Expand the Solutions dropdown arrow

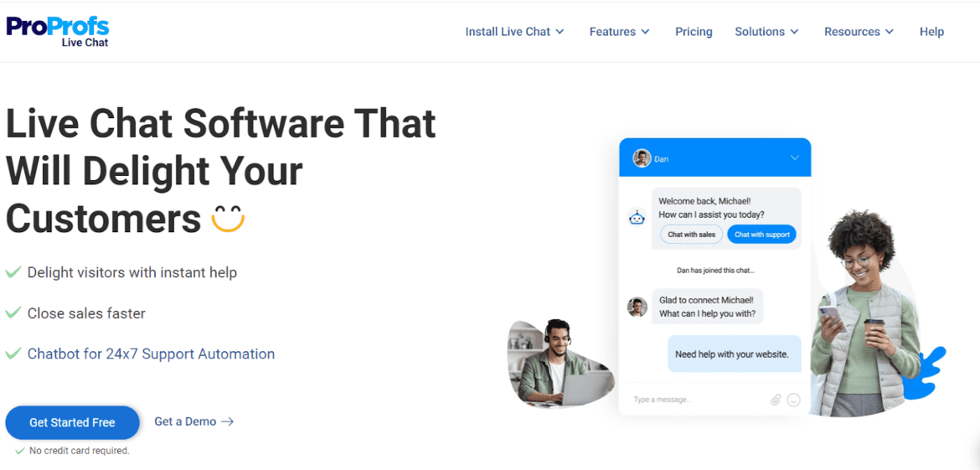[x=794, y=31]
